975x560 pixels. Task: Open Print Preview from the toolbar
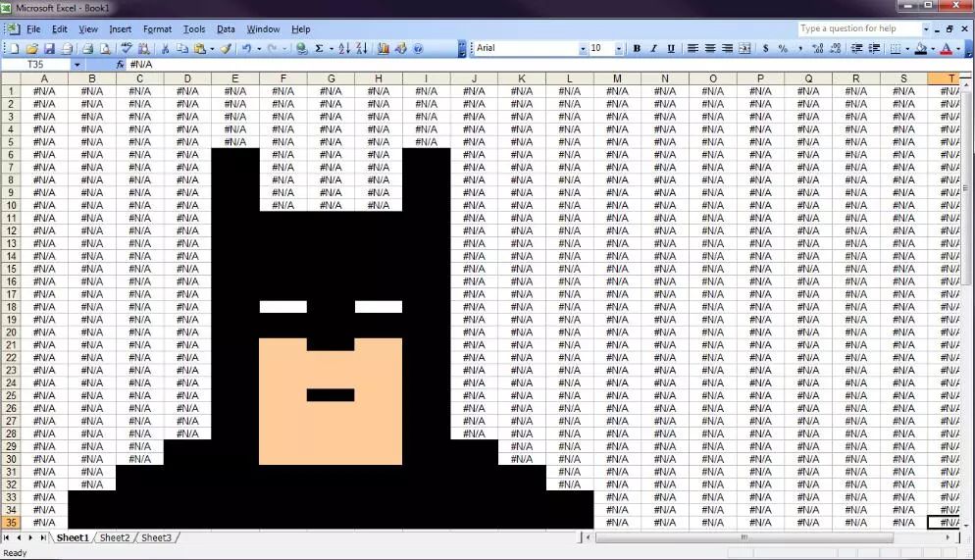(105, 48)
